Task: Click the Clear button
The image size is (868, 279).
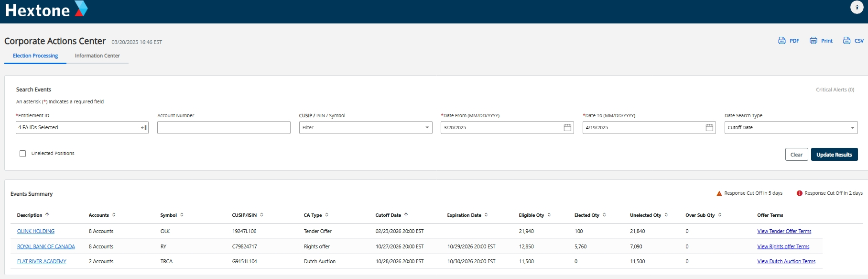Action: pos(796,155)
